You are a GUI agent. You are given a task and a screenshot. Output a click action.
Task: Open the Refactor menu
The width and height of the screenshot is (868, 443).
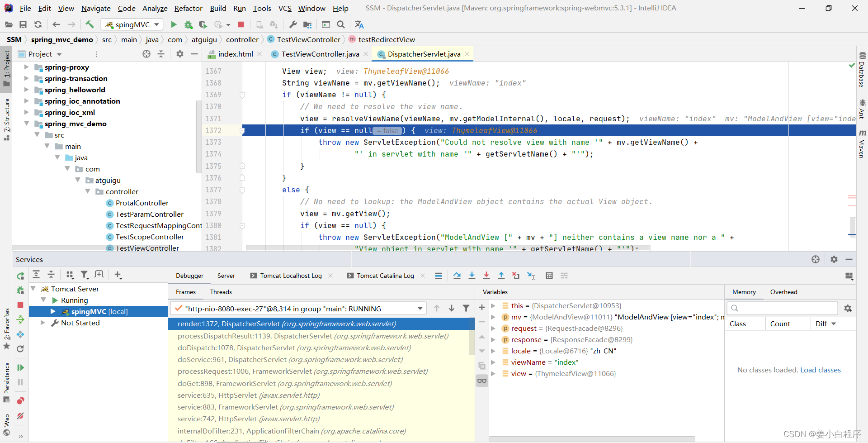click(188, 8)
